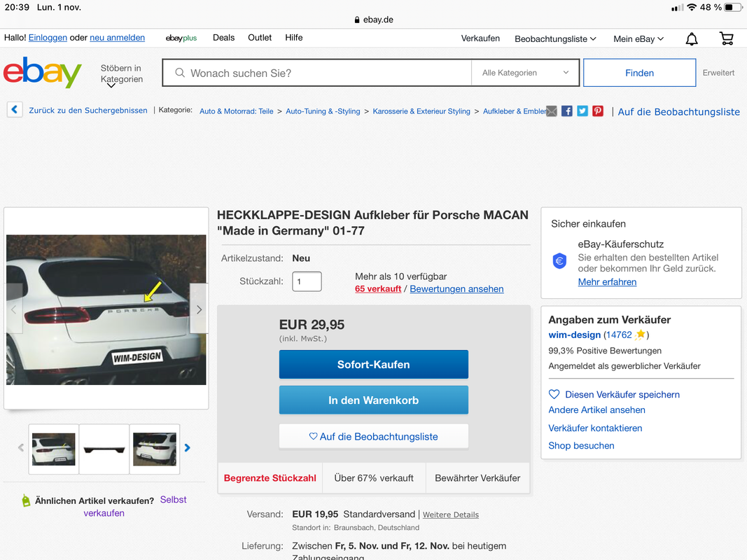This screenshot has width=747, height=560.
Task: Open seller feedback score 14762
Action: coord(619,335)
